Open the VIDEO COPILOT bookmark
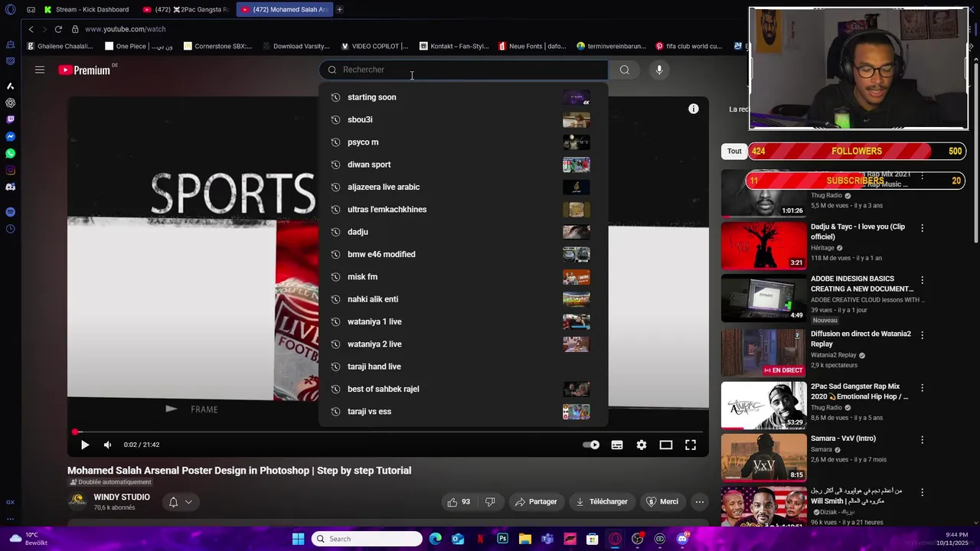980x551 pixels. click(x=374, y=46)
